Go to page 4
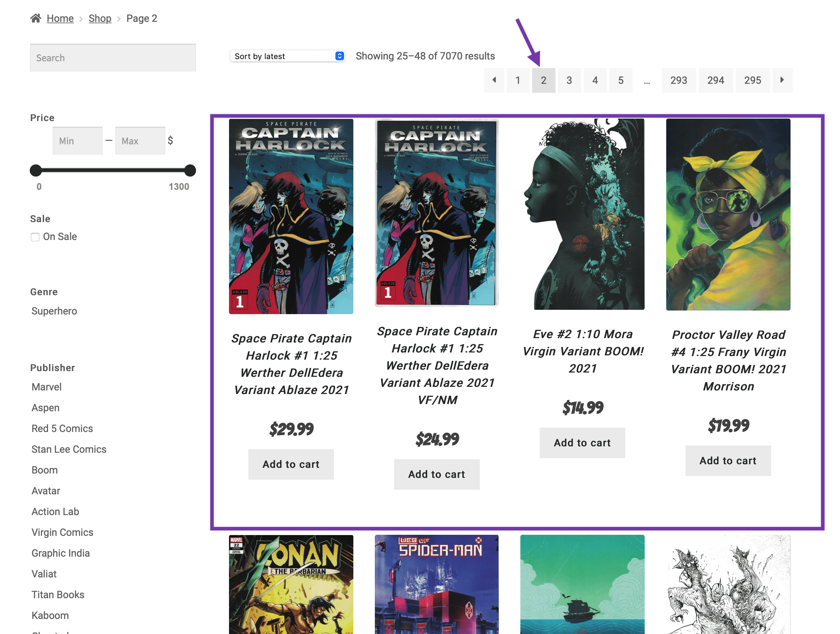 tap(595, 80)
